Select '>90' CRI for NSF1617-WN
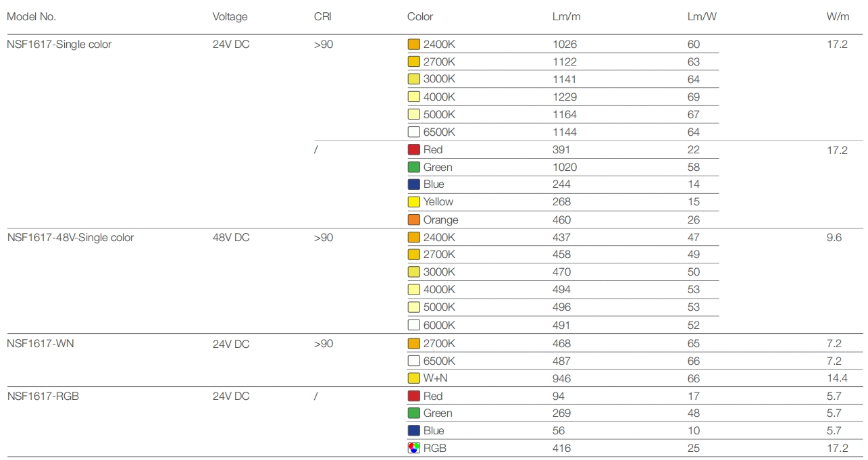Image resolution: width=868 pixels, height=460 pixels. 324,344
